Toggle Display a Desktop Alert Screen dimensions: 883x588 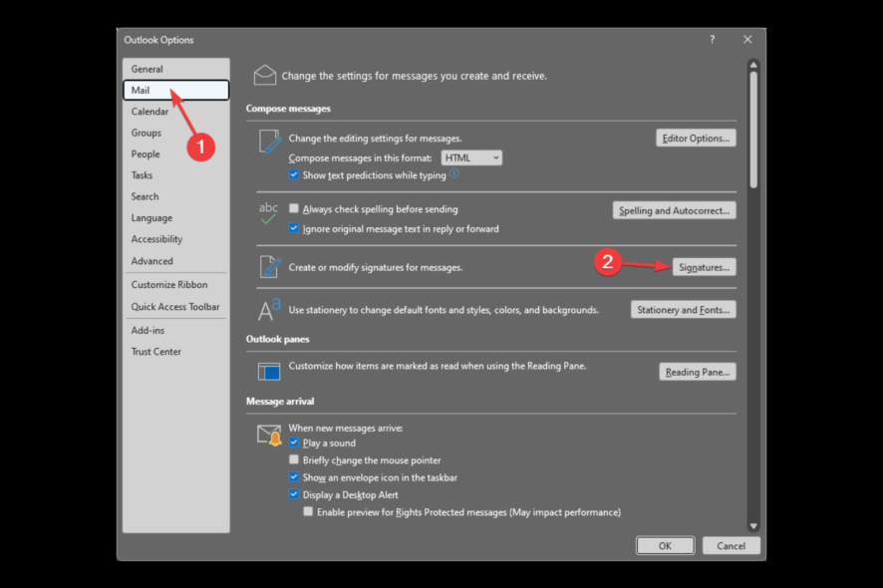294,493
